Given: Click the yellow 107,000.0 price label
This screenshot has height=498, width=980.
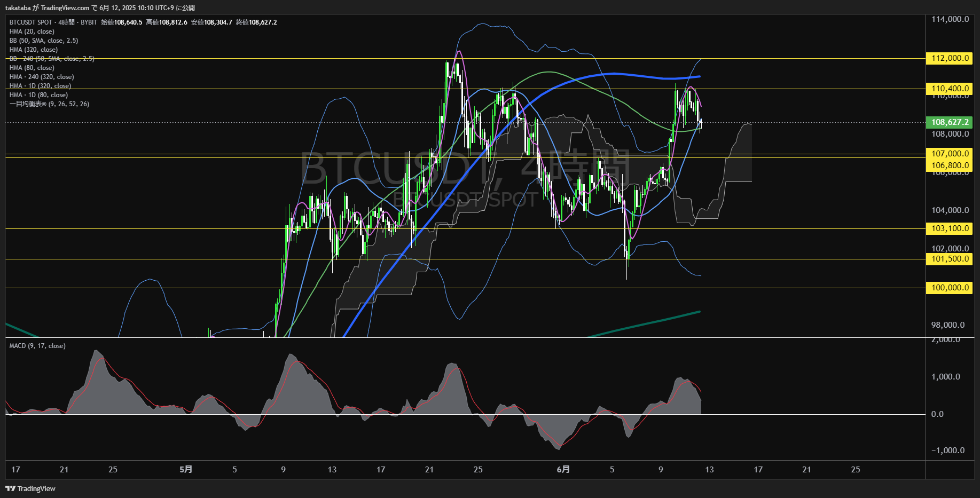Looking at the screenshot, I should (x=950, y=154).
